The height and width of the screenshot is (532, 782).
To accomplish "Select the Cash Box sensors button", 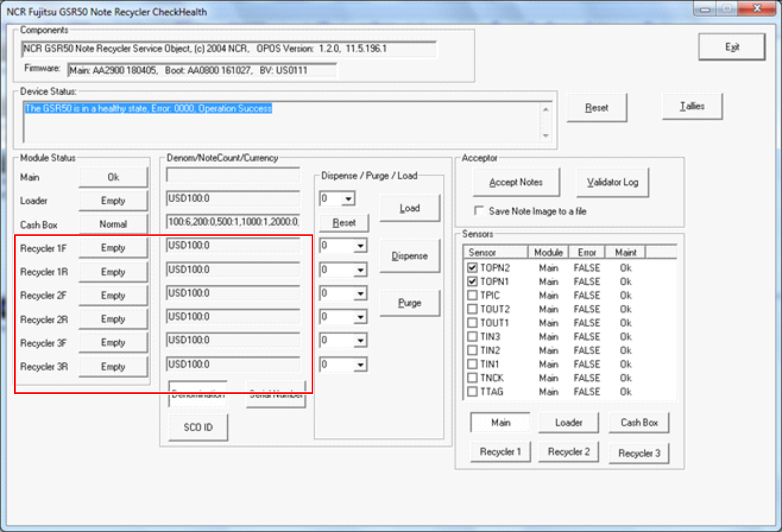I will (x=639, y=423).
